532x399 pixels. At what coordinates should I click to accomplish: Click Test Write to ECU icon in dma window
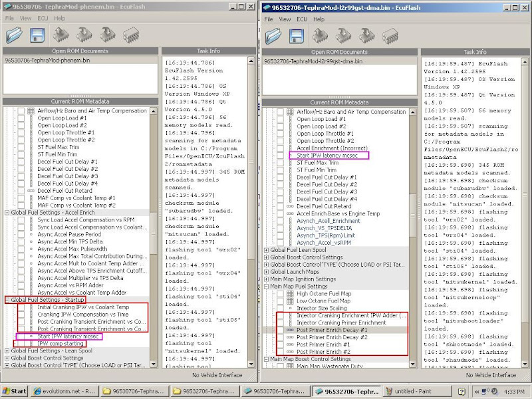point(366,35)
